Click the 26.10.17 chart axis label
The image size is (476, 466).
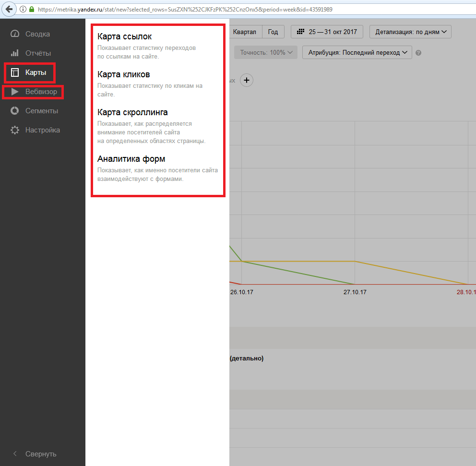pos(242,292)
